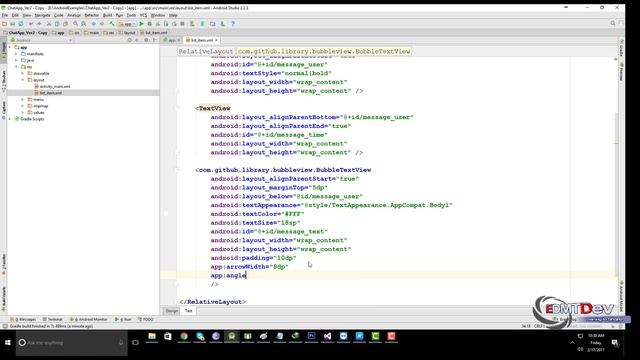Click the Search Everywhere magnifier icon

(x=613, y=23)
